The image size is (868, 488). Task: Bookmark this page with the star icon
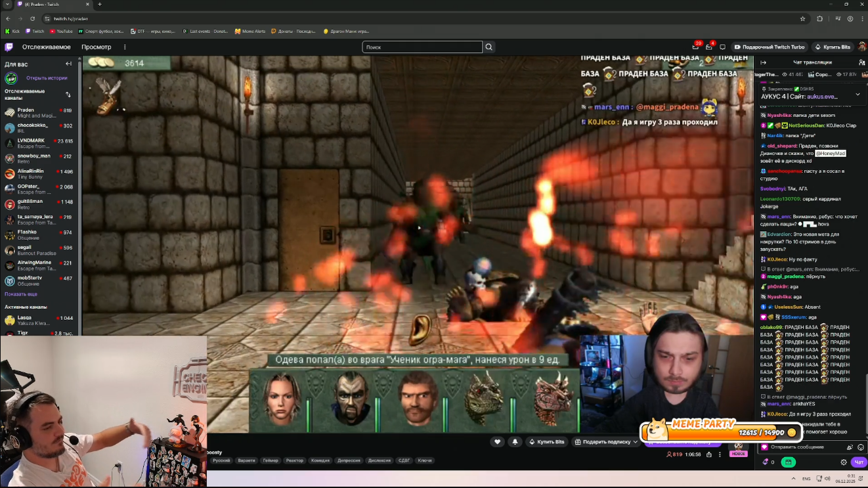[802, 18]
